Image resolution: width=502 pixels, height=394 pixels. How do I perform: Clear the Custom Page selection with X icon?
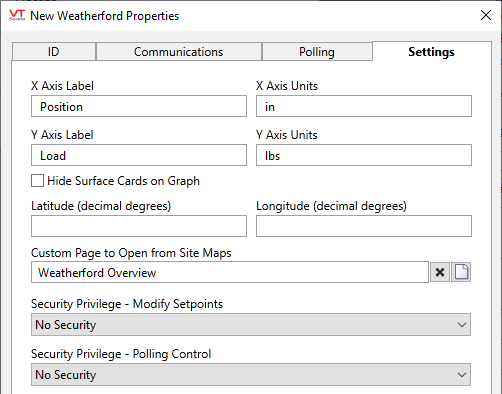pyautogui.click(x=440, y=272)
